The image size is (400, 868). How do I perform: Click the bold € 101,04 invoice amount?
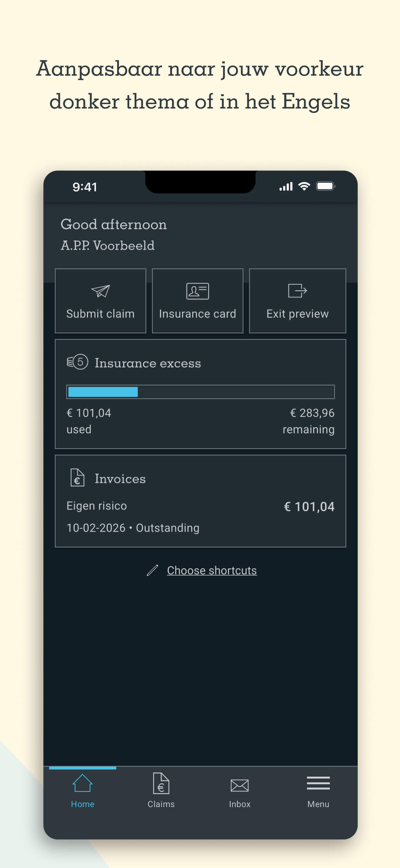point(309,506)
